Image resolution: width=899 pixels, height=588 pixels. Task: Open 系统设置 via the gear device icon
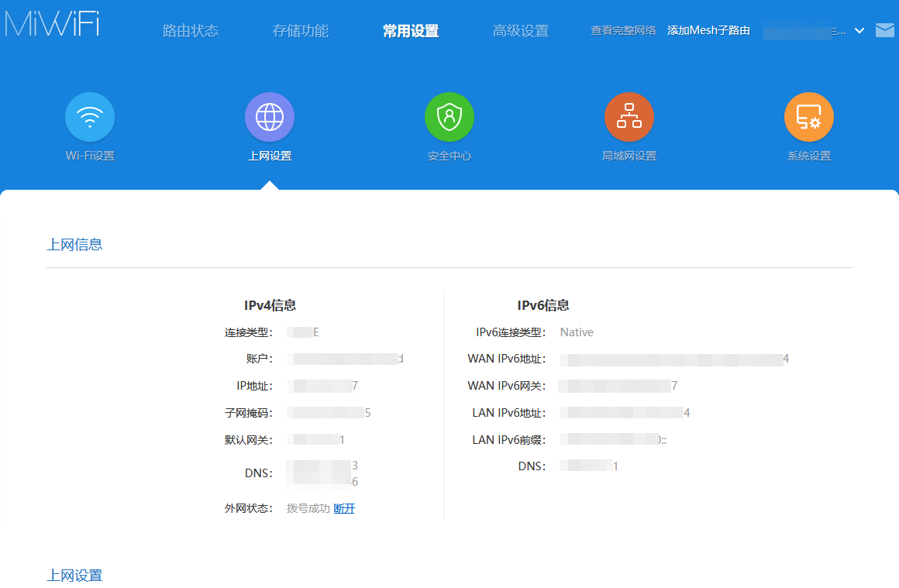pyautogui.click(x=809, y=116)
